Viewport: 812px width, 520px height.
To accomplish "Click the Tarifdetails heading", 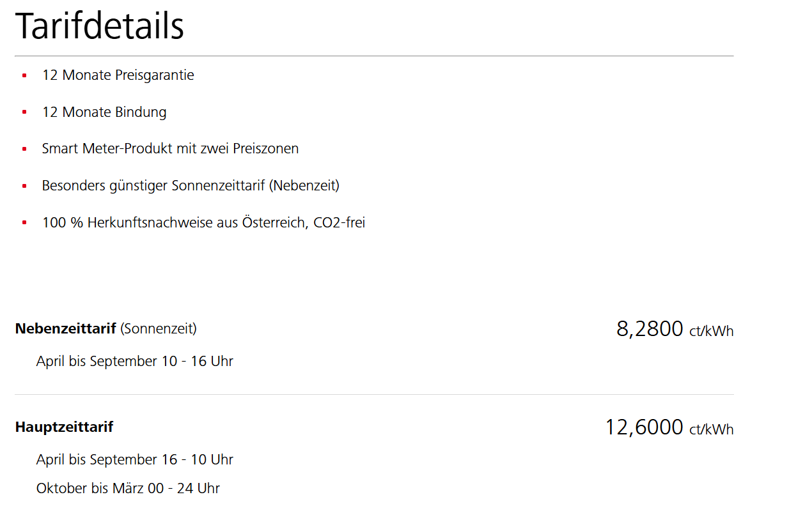I will click(x=100, y=26).
